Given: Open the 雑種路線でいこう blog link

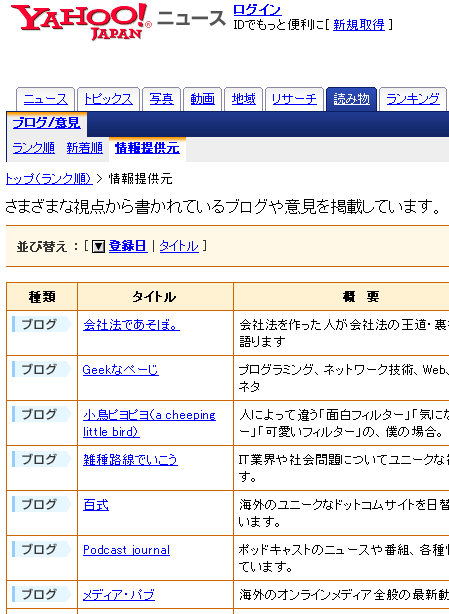Looking at the screenshot, I should [130, 460].
